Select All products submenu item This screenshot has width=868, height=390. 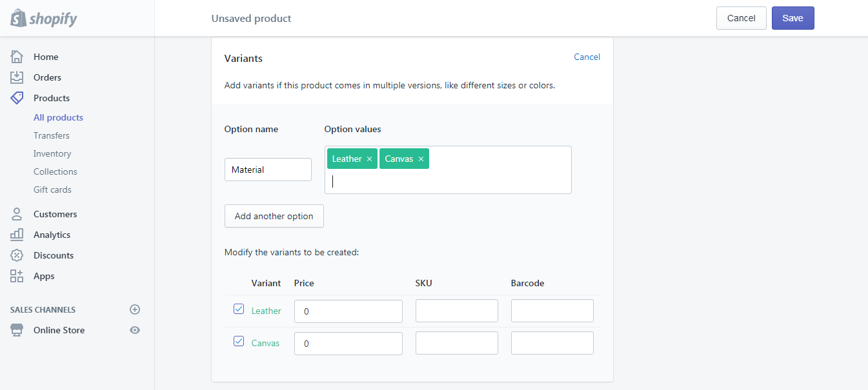pyautogui.click(x=58, y=117)
